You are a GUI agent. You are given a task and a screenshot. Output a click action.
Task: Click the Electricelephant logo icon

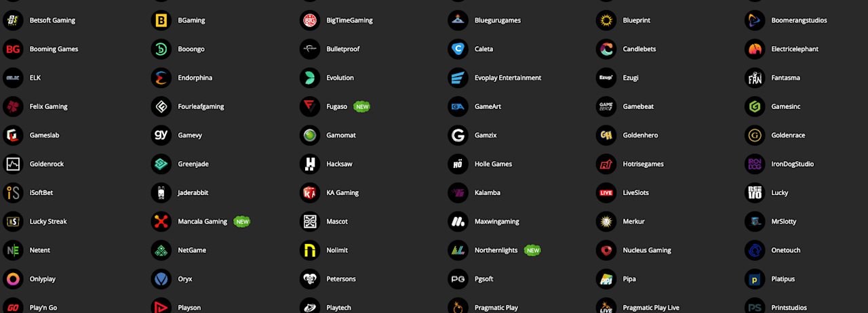click(755, 49)
